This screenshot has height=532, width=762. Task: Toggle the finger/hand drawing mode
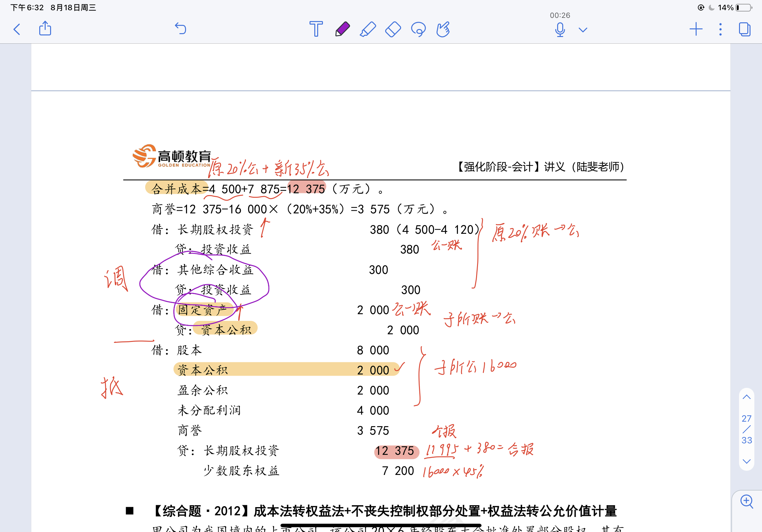[443, 29]
